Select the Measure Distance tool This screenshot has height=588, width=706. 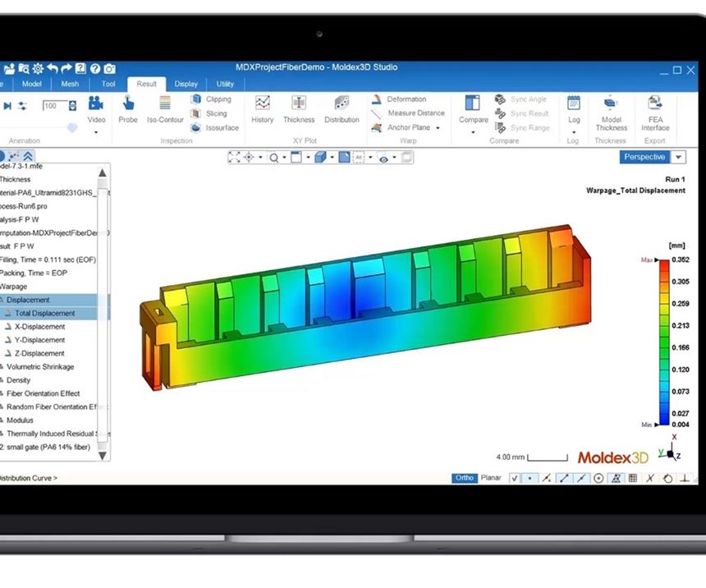408,113
